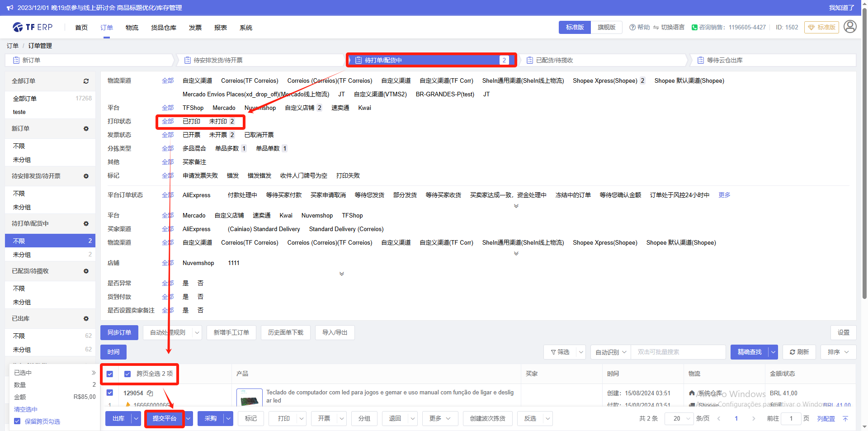868x431 pixels.
Task: Open gear settings for 待打单/配货中 group
Action: click(x=86, y=223)
